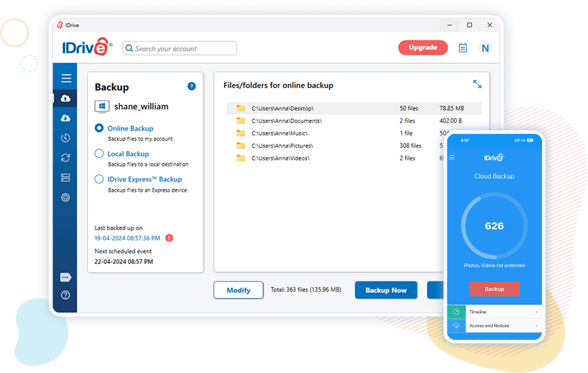Expand the files/folders panel with arrows icon
The height and width of the screenshot is (373, 588).
coord(477,84)
